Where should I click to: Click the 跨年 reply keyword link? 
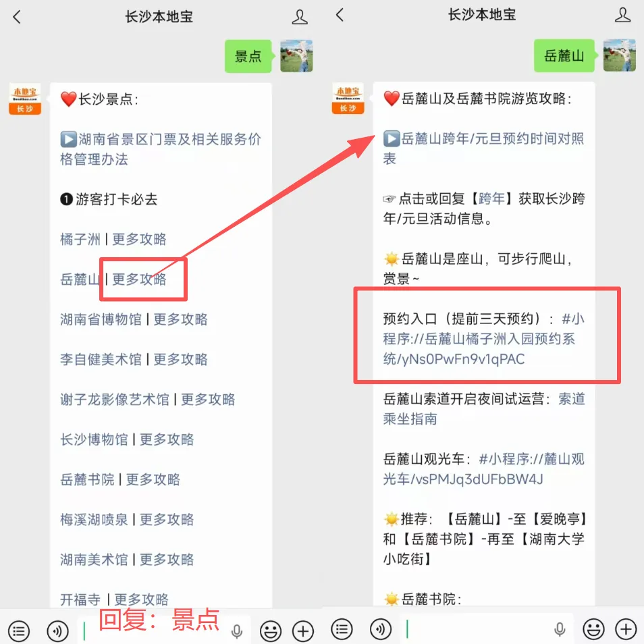[x=491, y=198]
